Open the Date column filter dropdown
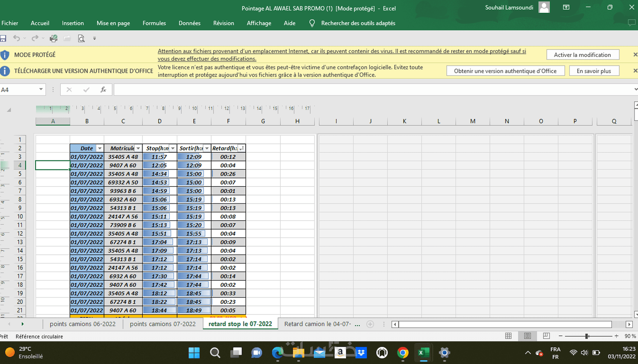 99,148
